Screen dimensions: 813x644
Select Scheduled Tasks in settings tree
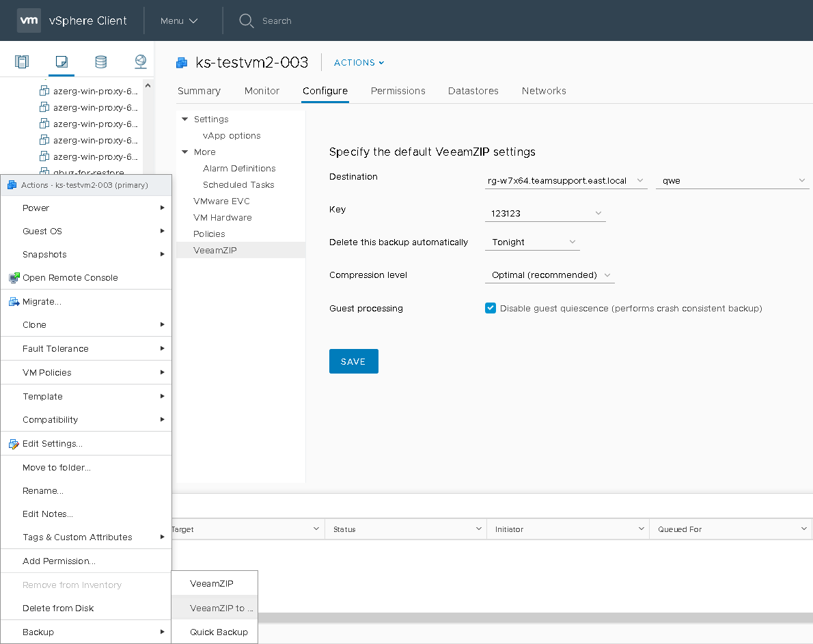point(238,185)
